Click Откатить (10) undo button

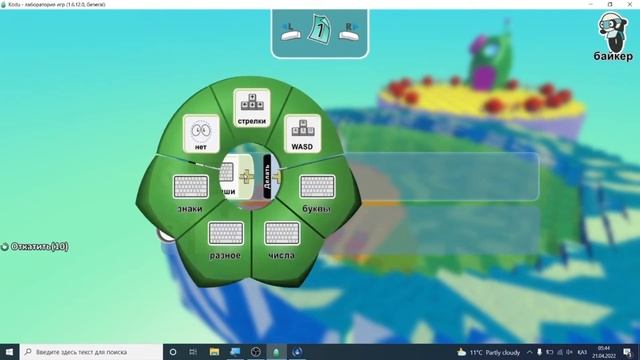[x=35, y=247]
